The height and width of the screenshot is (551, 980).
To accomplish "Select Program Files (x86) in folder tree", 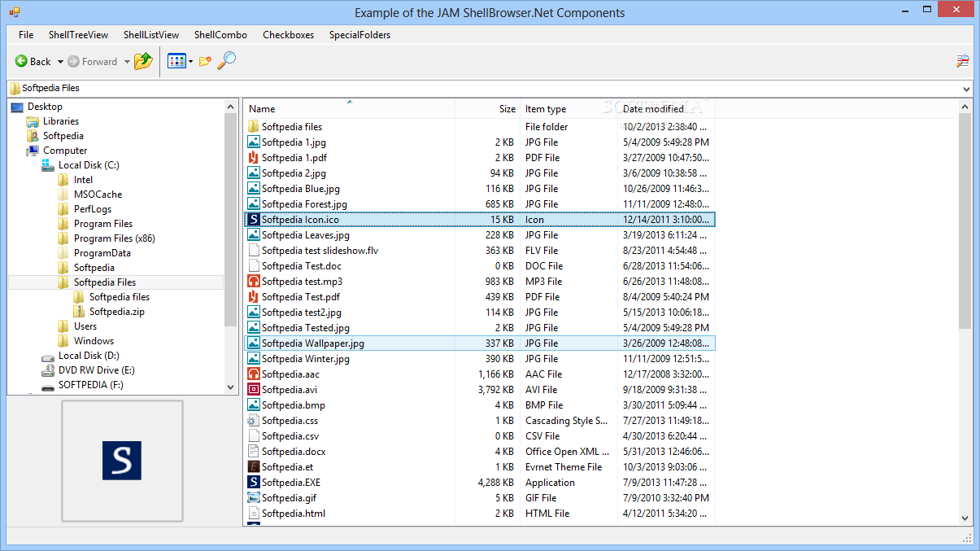I will click(x=114, y=238).
